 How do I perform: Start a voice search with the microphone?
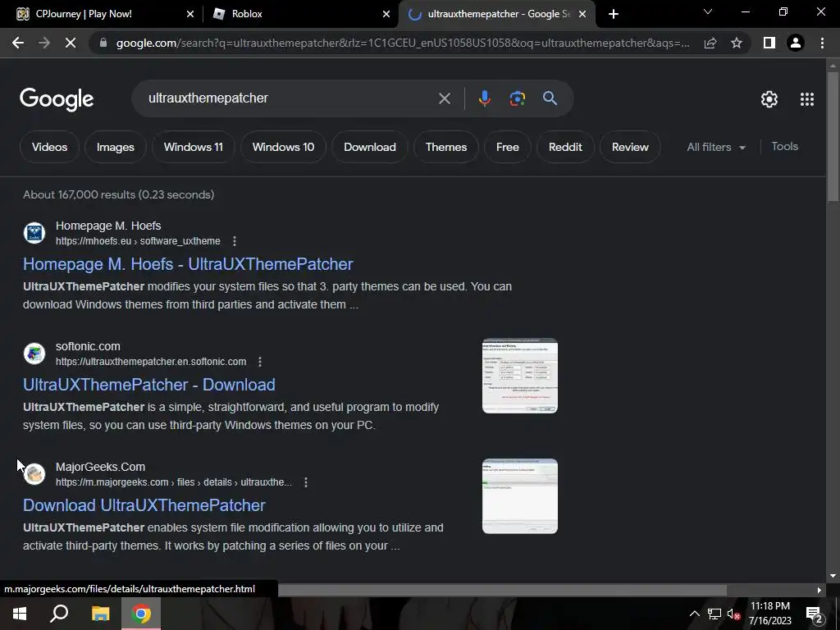[484, 98]
